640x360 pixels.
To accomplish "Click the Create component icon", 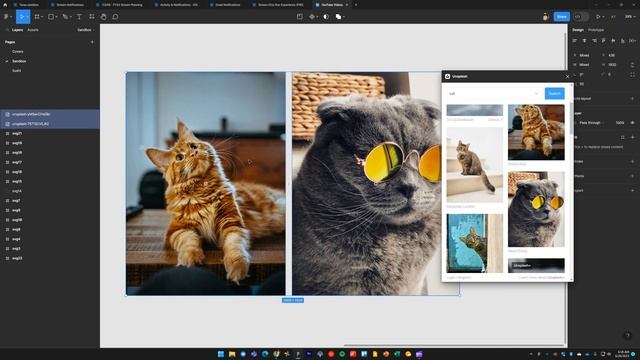I will pyautogui.click(x=312, y=17).
